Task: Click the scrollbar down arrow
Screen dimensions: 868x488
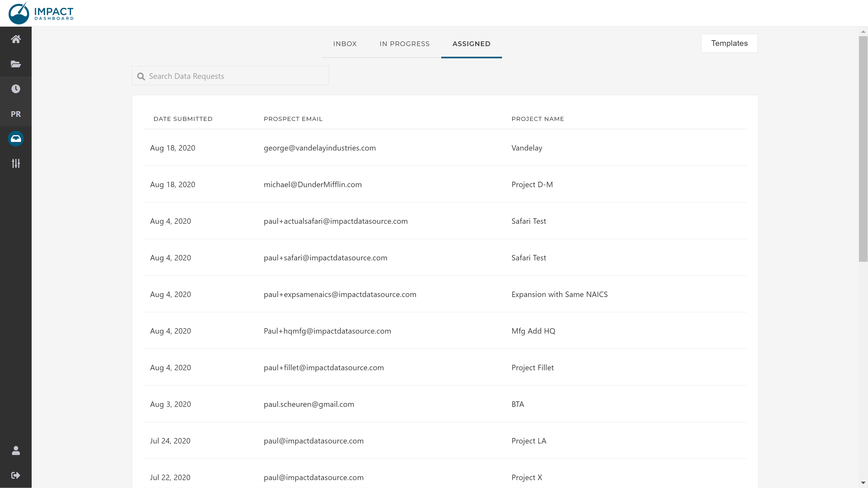Action: (x=863, y=483)
